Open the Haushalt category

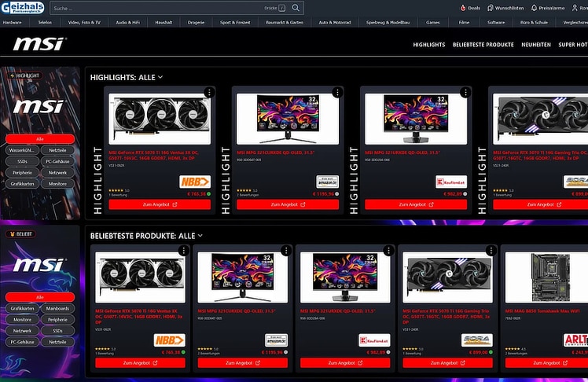[x=164, y=23]
